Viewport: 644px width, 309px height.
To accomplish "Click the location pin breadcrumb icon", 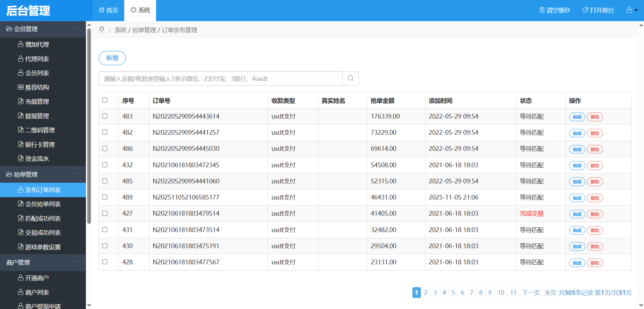I will [x=102, y=30].
